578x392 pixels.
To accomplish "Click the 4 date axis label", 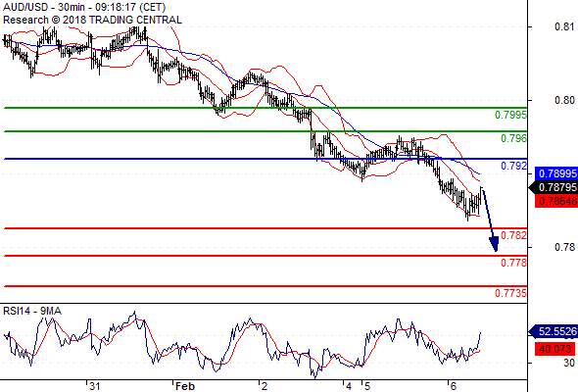I will (349, 386).
